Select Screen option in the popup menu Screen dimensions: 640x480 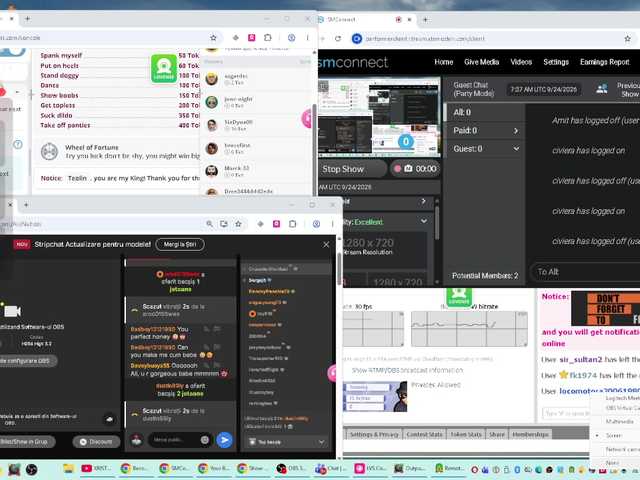point(613,436)
